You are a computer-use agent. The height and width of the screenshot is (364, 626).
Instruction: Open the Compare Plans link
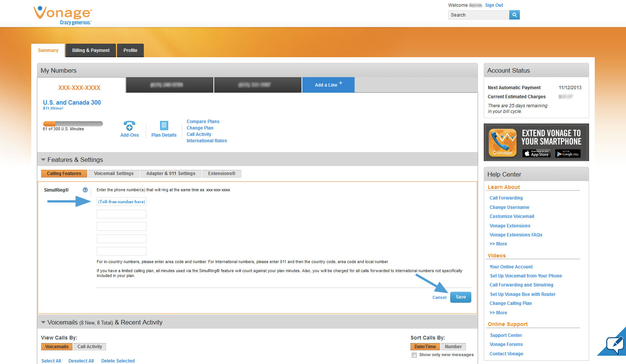(x=203, y=122)
